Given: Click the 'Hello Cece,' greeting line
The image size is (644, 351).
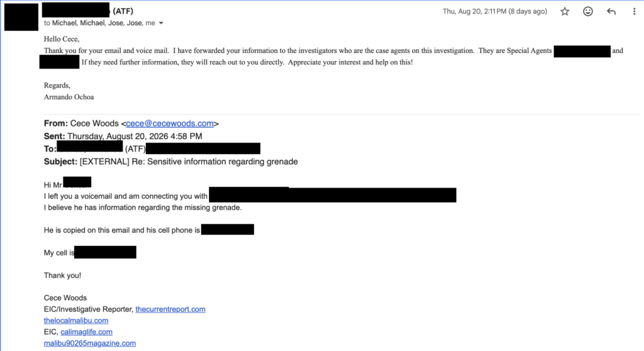Looking at the screenshot, I should (62, 39).
